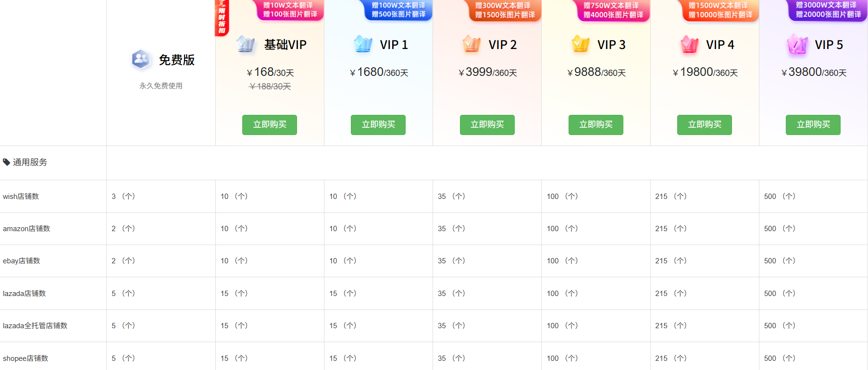Select 立即购买 under the VIP 4 plan

click(705, 125)
